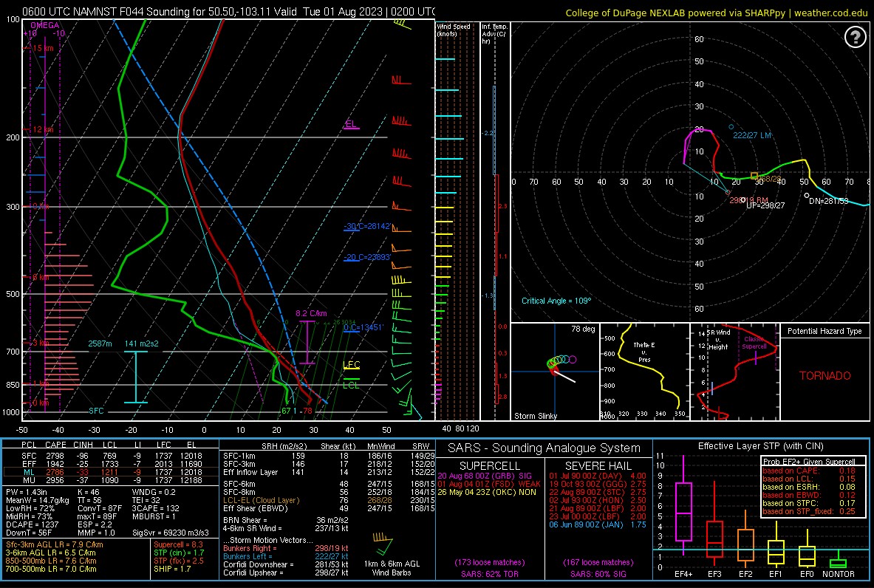
Task: Click the EL marker on skew-T
Action: pyautogui.click(x=351, y=124)
